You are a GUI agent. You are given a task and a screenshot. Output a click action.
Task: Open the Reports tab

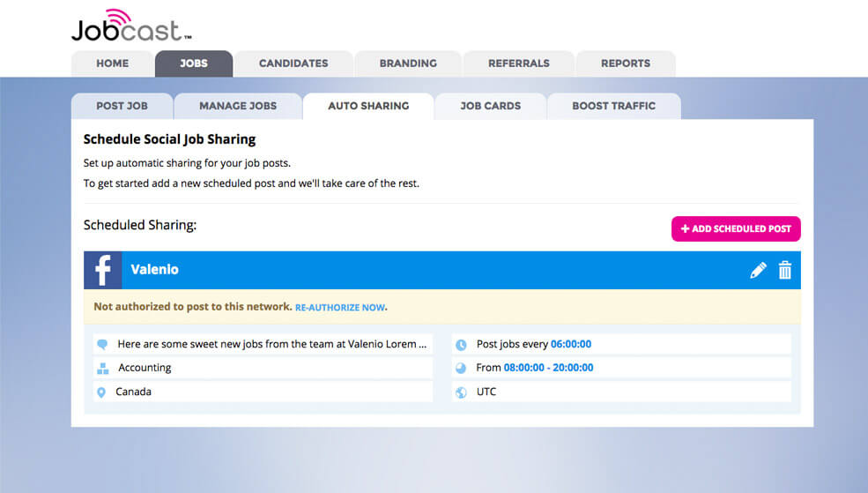coord(626,63)
